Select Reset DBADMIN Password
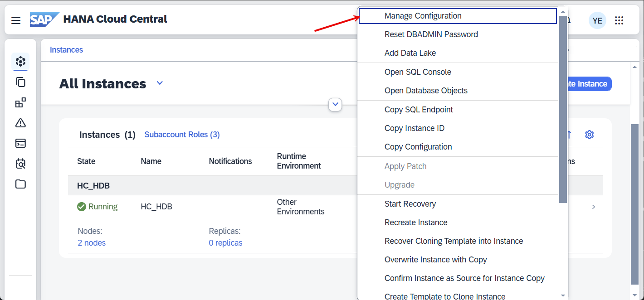Screen dimensions: 644x300 click(458, 34)
